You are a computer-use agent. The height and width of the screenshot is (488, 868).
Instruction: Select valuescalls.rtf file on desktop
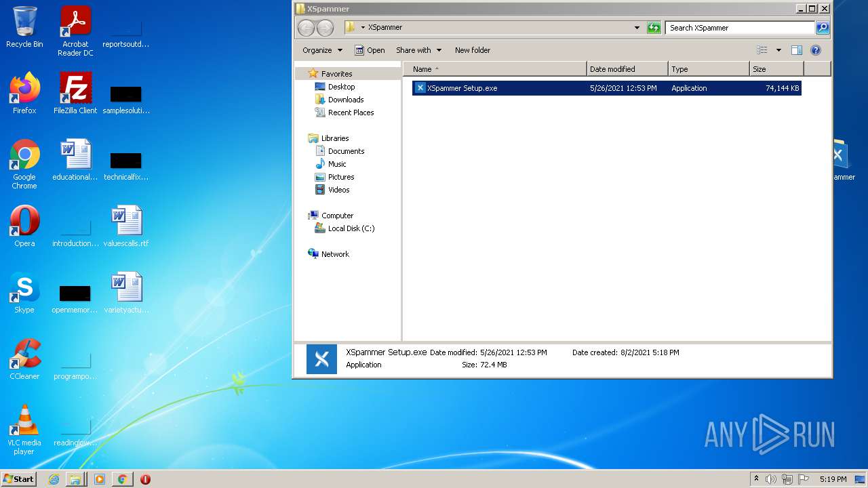pos(126,226)
